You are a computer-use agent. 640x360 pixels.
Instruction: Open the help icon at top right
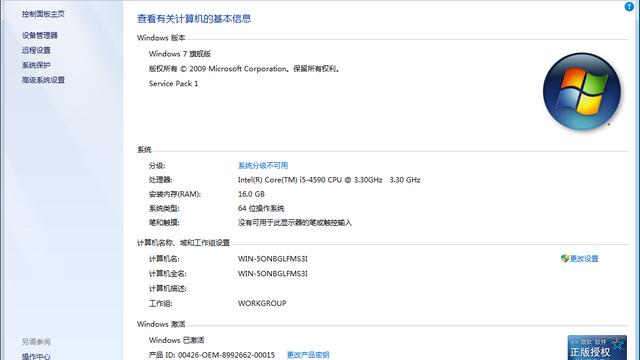coord(629,7)
